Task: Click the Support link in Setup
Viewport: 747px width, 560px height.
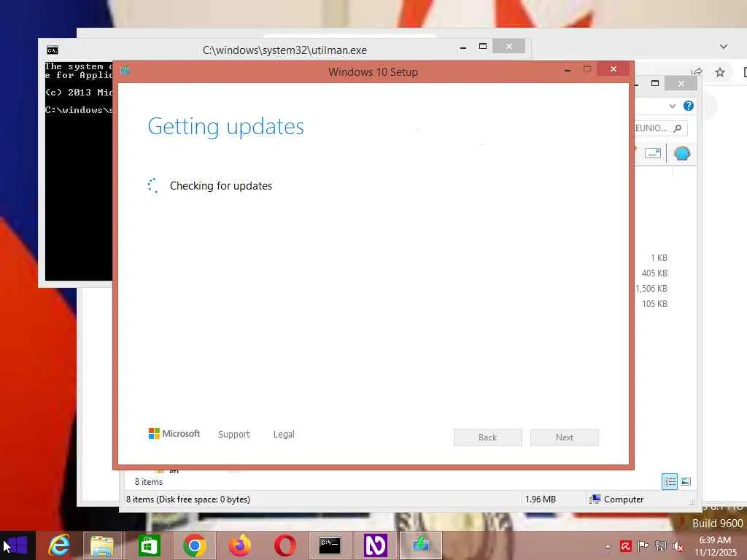Action: [234, 435]
